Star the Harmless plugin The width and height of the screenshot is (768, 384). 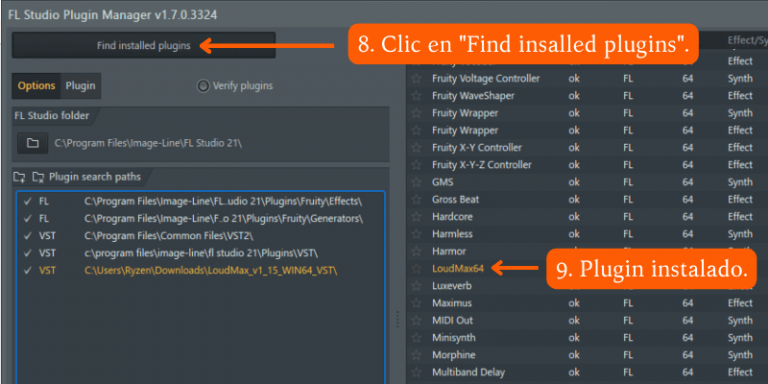[416, 234]
